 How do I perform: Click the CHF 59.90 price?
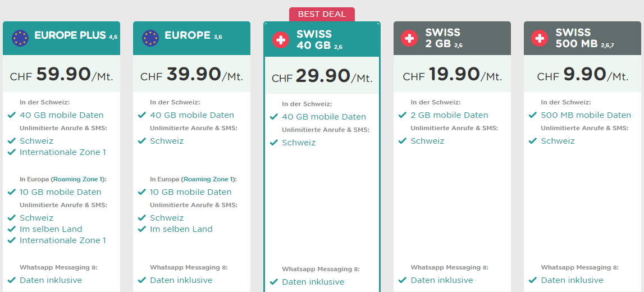pos(61,75)
